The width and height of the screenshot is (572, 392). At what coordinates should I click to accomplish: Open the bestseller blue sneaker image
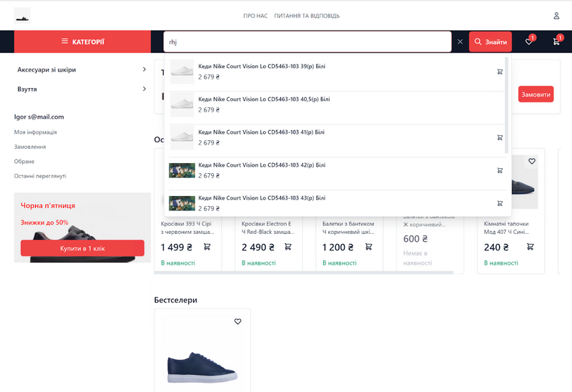[202, 368]
